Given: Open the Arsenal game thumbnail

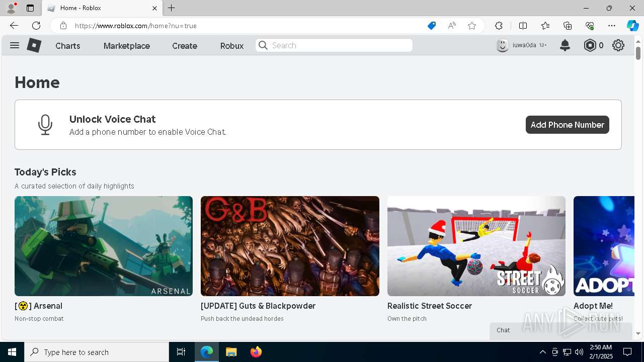Looking at the screenshot, I should coord(104,246).
